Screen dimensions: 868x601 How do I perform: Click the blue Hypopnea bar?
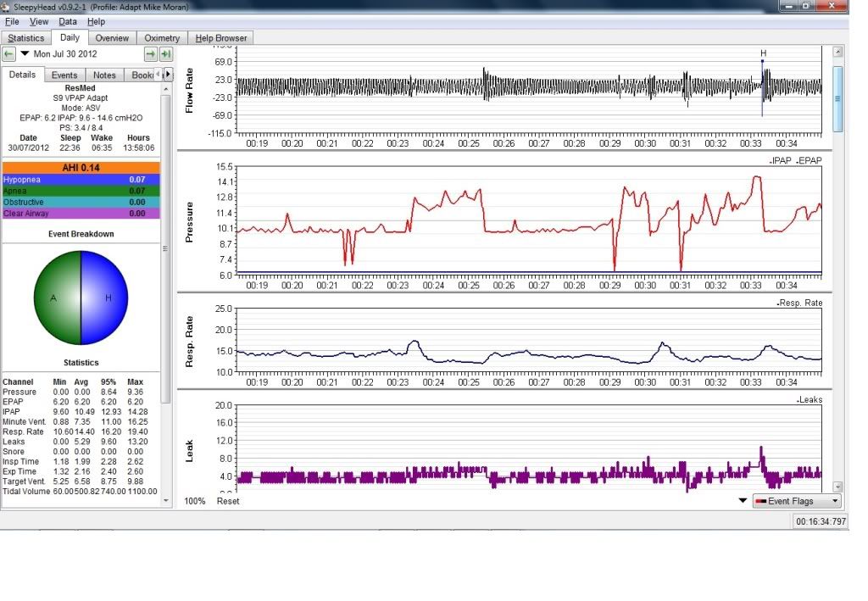click(x=81, y=180)
